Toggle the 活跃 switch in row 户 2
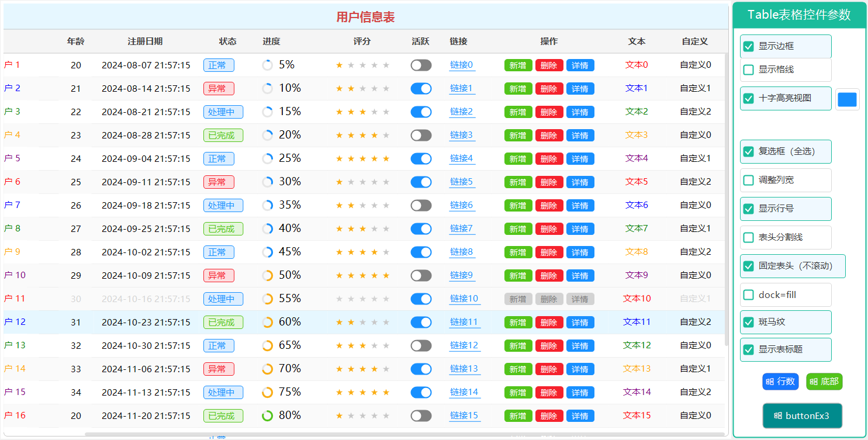868x440 pixels. point(421,88)
